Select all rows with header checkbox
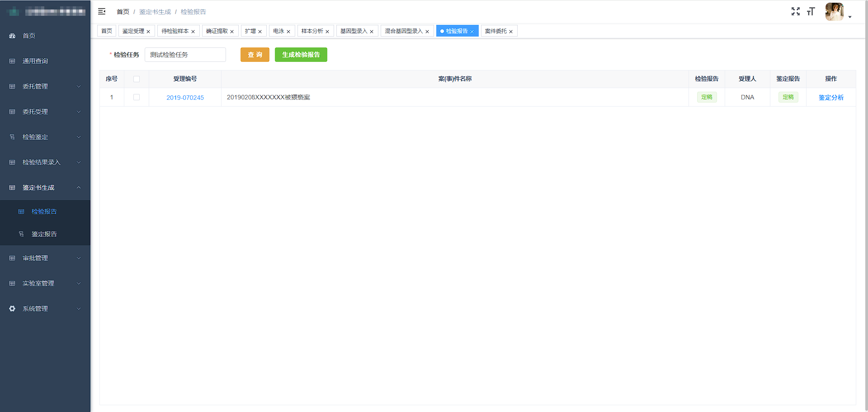 [x=137, y=79]
